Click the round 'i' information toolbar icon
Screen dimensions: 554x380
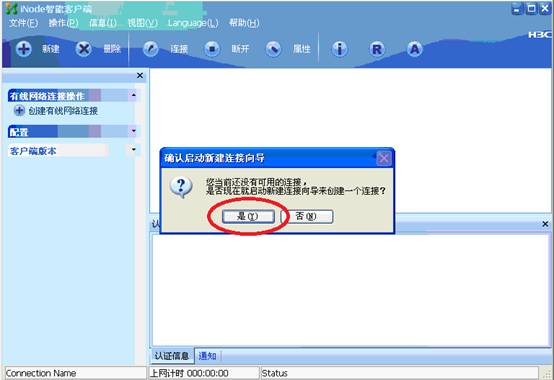[340, 49]
